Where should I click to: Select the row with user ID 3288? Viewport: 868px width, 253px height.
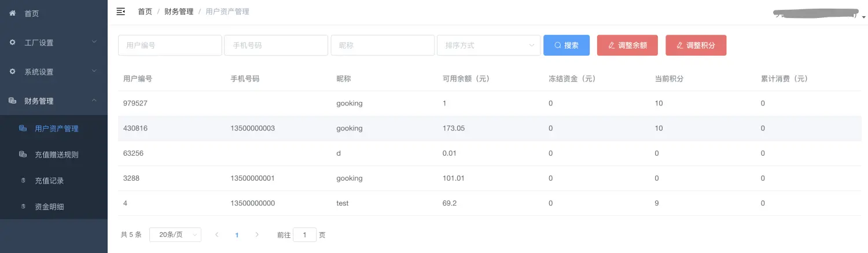click(x=490, y=178)
